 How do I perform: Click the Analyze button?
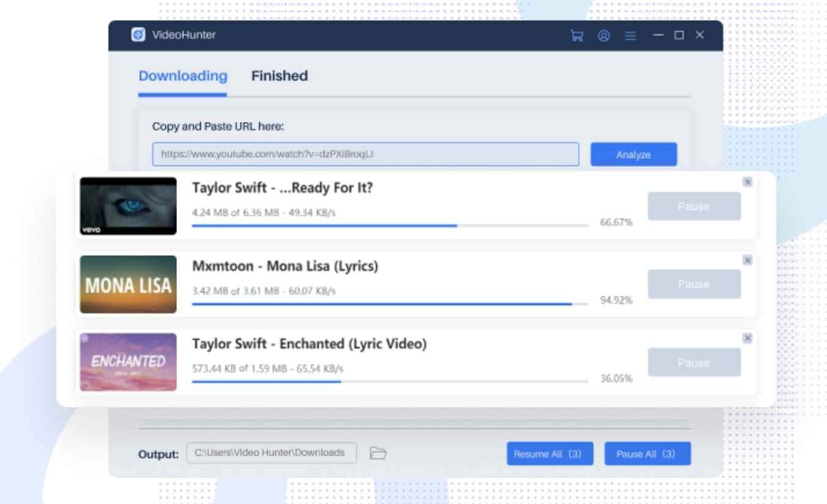tap(634, 154)
